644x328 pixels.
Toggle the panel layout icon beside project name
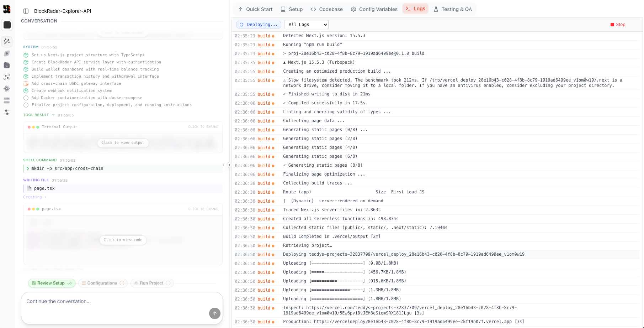coord(26,11)
